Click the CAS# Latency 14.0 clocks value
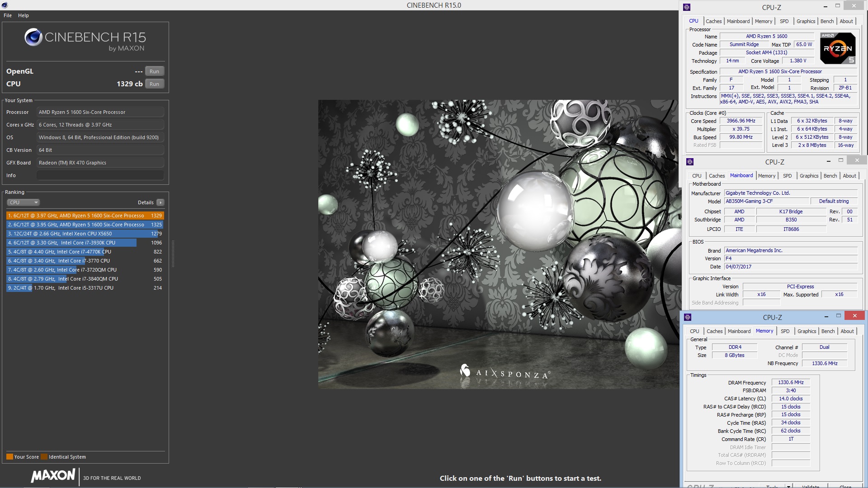This screenshot has width=868, height=488. coord(791,399)
